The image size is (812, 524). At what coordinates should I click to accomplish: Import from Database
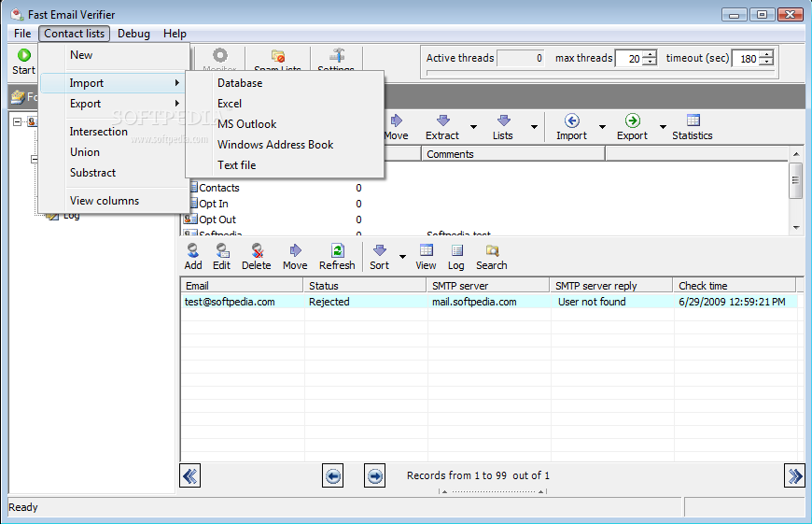click(285, 83)
